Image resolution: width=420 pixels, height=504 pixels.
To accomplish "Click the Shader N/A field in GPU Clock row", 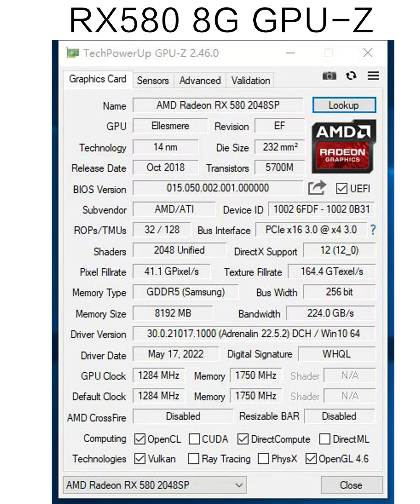I will click(x=350, y=375).
